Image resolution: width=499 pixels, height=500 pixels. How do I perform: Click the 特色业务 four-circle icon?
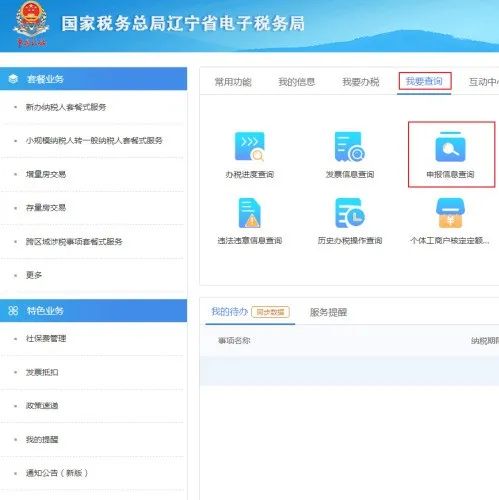pyautogui.click(x=13, y=311)
